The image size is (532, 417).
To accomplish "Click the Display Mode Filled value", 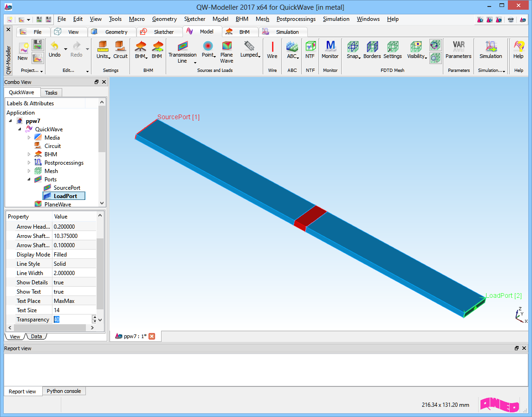I will pos(74,255).
